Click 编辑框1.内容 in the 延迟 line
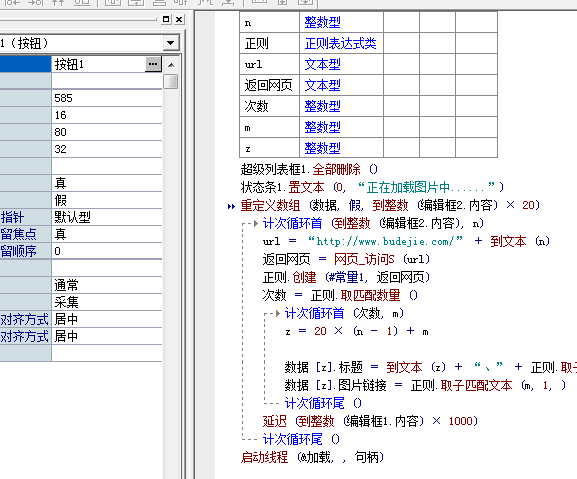The image size is (577, 479). click(x=383, y=422)
